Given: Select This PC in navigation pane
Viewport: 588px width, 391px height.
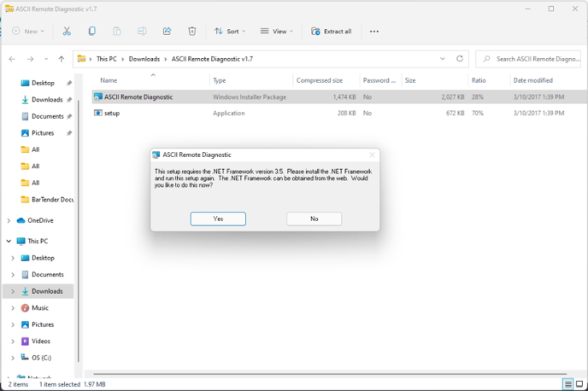Looking at the screenshot, I should pyautogui.click(x=38, y=242).
